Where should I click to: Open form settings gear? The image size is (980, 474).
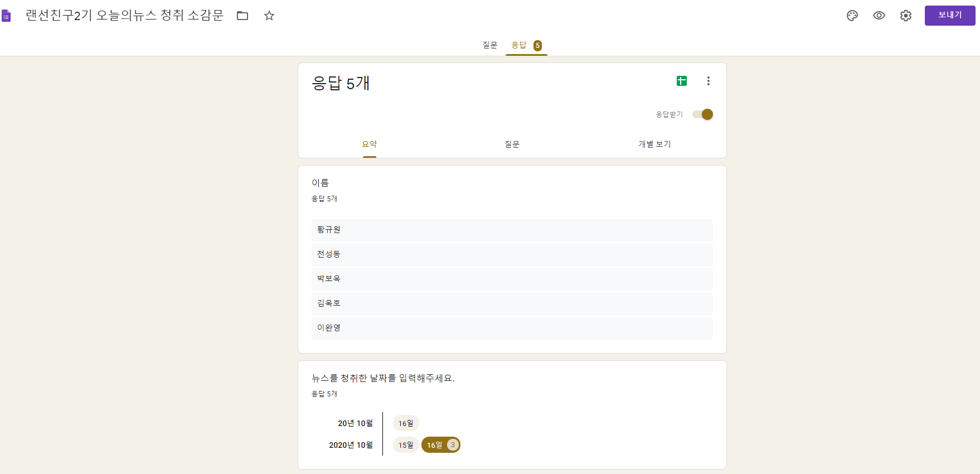point(906,16)
